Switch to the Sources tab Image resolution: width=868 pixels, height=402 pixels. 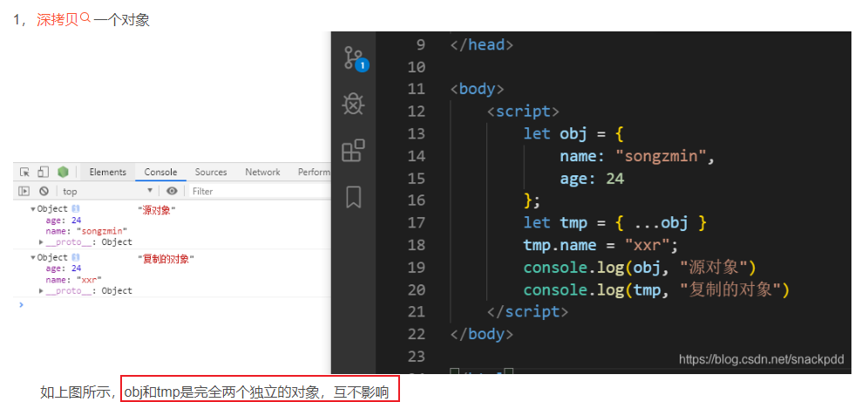point(211,172)
